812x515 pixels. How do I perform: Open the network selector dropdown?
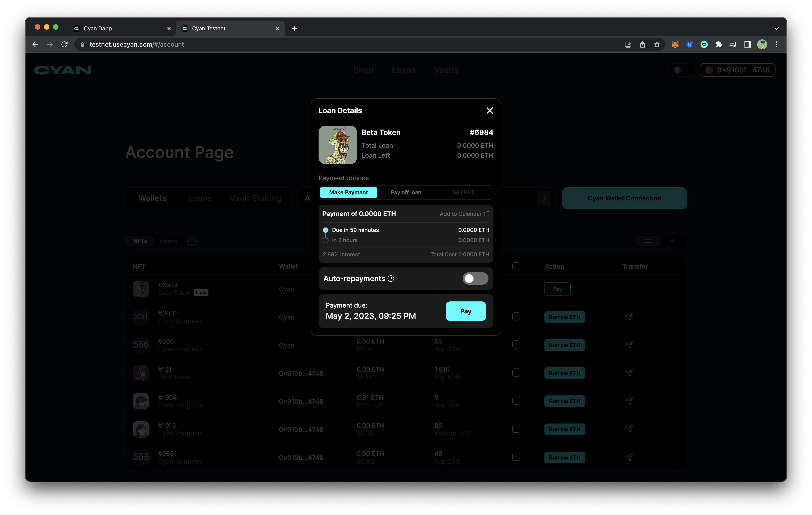tap(681, 70)
